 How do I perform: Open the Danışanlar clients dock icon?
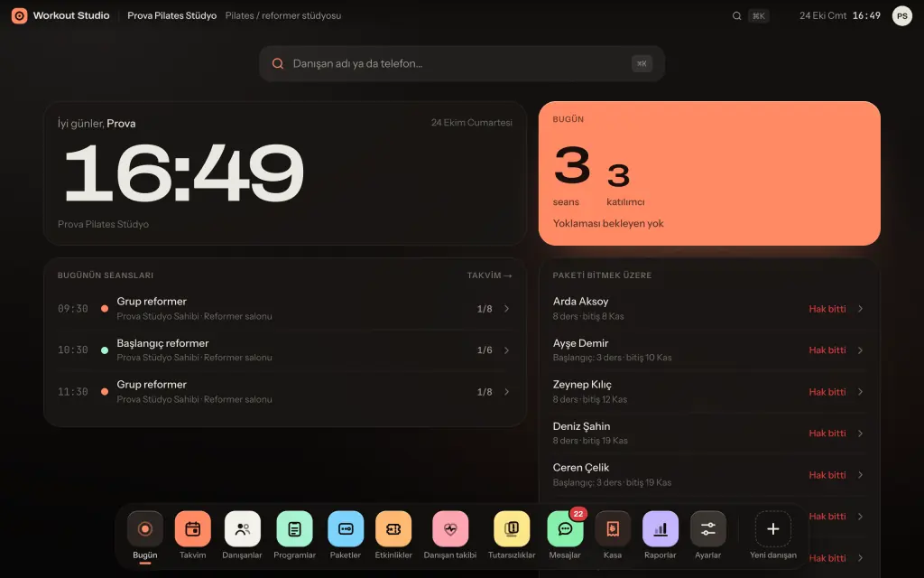click(242, 529)
